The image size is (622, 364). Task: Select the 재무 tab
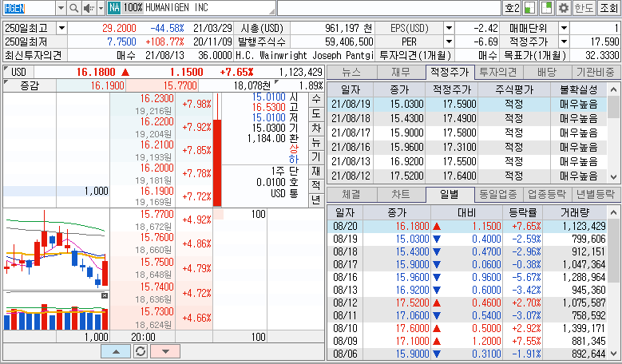401,72
